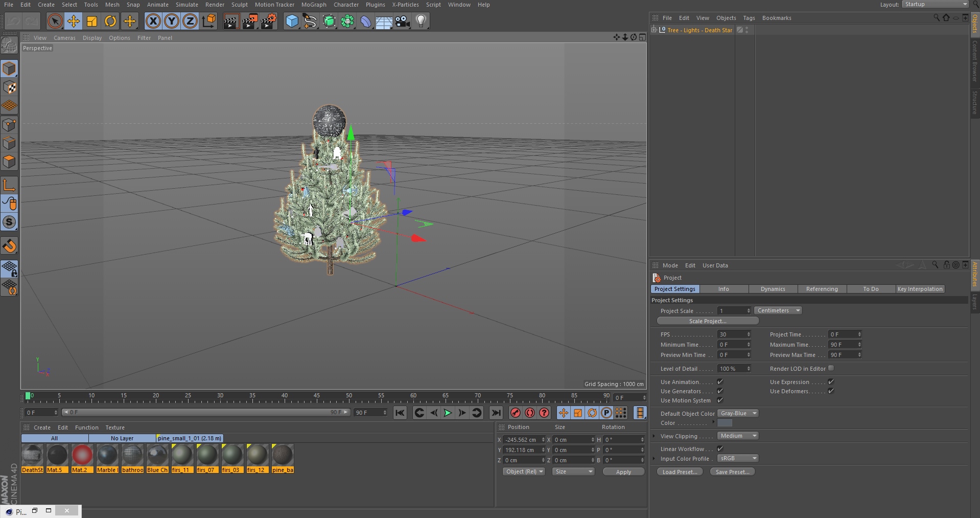Activate the Rotate tool
Screen dimensions: 980x518
point(110,21)
